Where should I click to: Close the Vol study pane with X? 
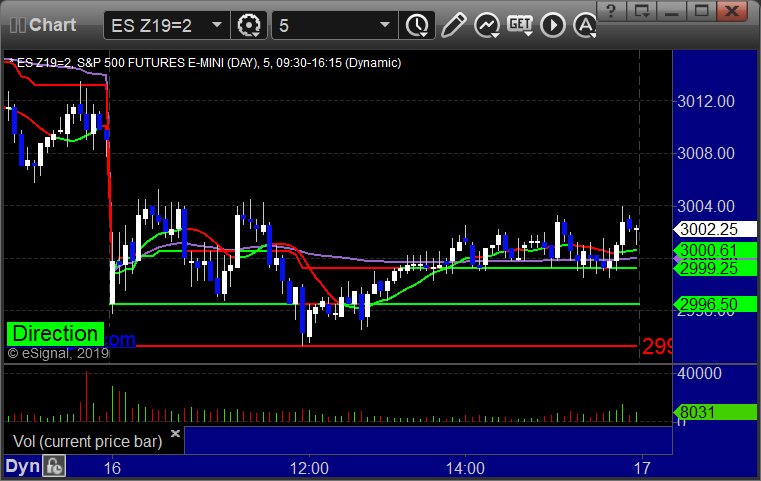(x=176, y=433)
